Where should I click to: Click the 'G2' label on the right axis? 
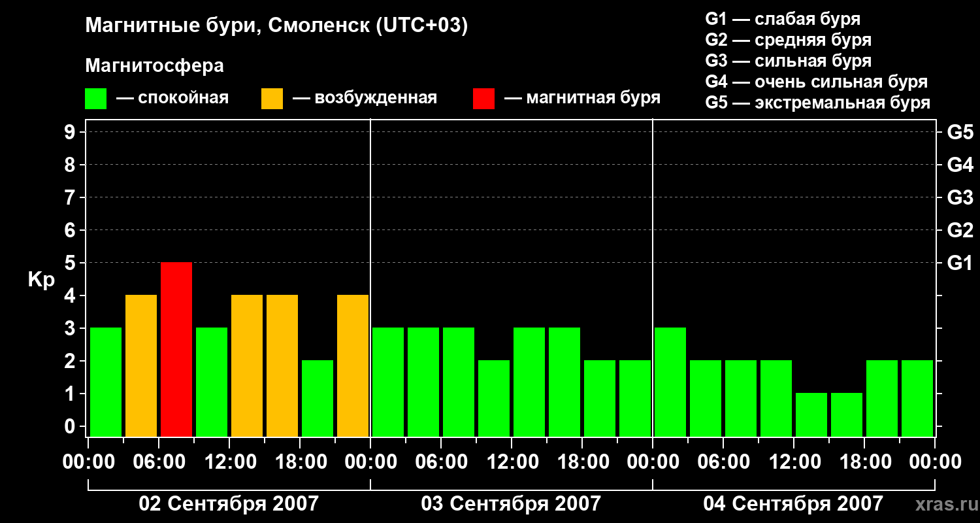(960, 230)
